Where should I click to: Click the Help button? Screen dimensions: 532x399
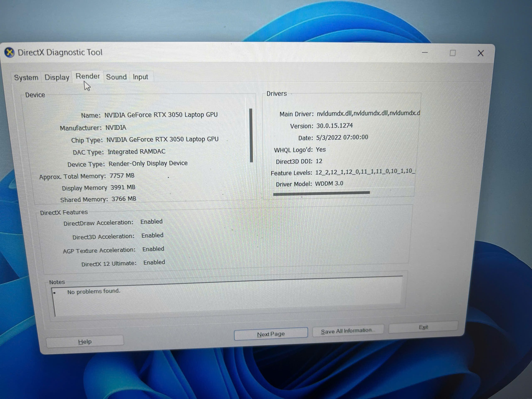[85, 341]
